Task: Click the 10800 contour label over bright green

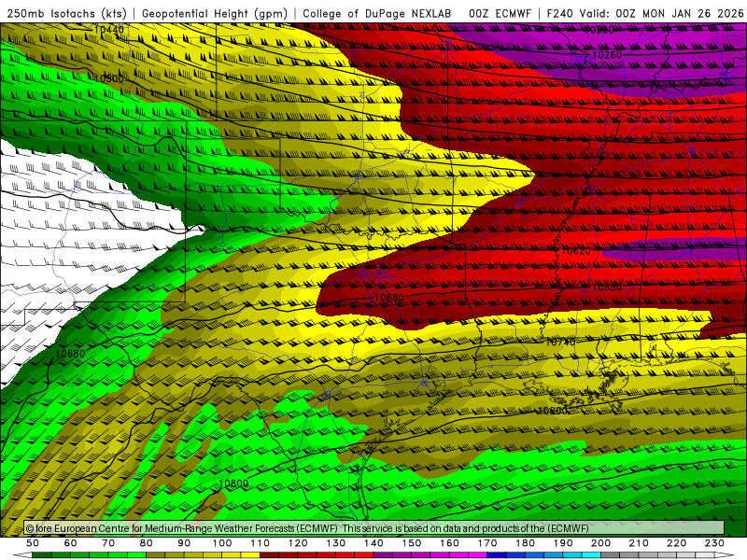Action: pos(233,483)
